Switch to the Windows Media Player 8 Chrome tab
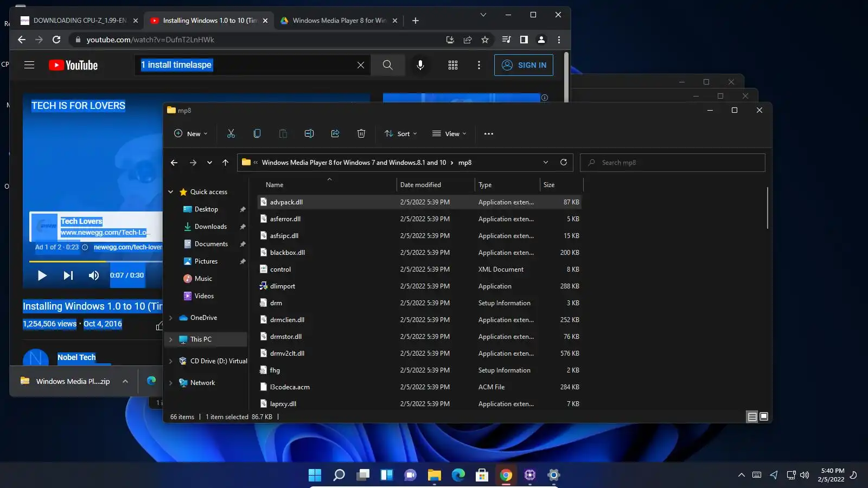The height and width of the screenshot is (488, 868). click(x=339, y=21)
